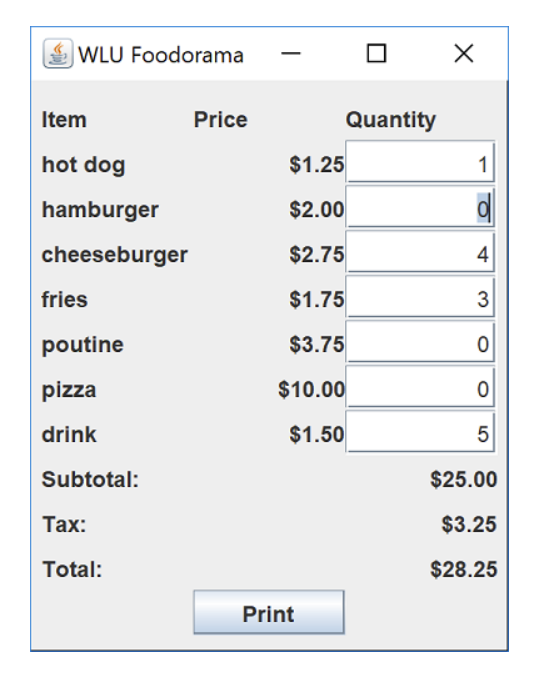Minimize the WLU Foodorama window

(x=291, y=54)
